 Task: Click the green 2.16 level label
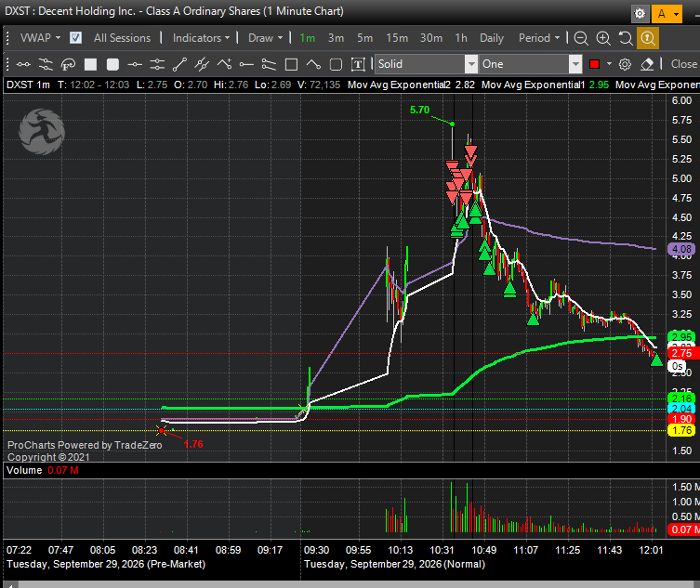click(681, 399)
